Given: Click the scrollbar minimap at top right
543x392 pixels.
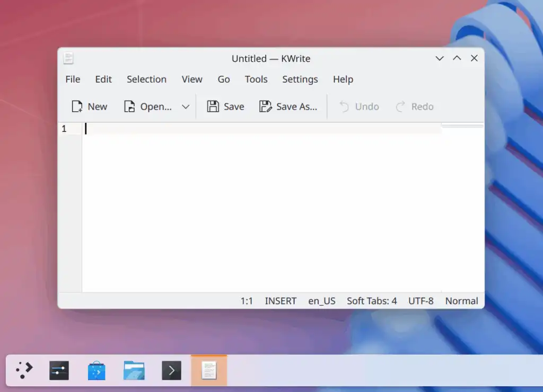Looking at the screenshot, I should point(462,126).
